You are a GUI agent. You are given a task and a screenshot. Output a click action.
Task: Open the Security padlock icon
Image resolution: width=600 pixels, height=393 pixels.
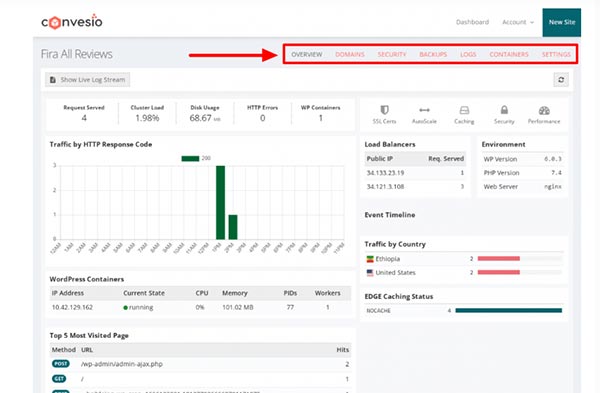click(504, 110)
